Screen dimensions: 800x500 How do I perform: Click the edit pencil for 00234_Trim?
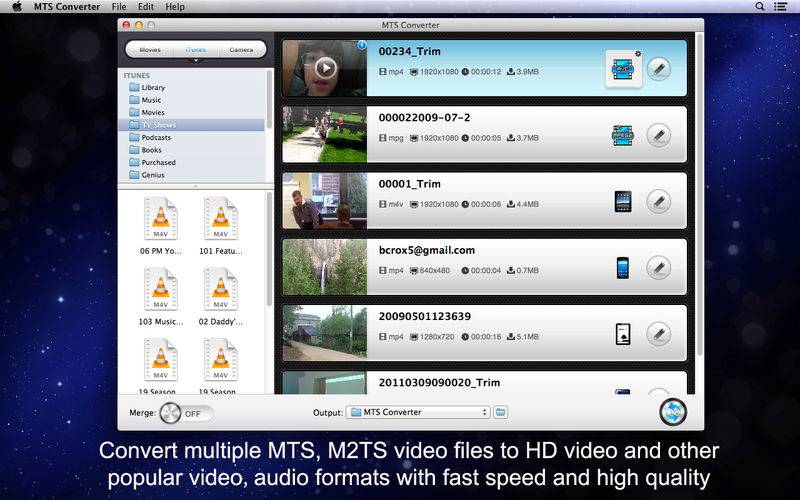(658, 69)
